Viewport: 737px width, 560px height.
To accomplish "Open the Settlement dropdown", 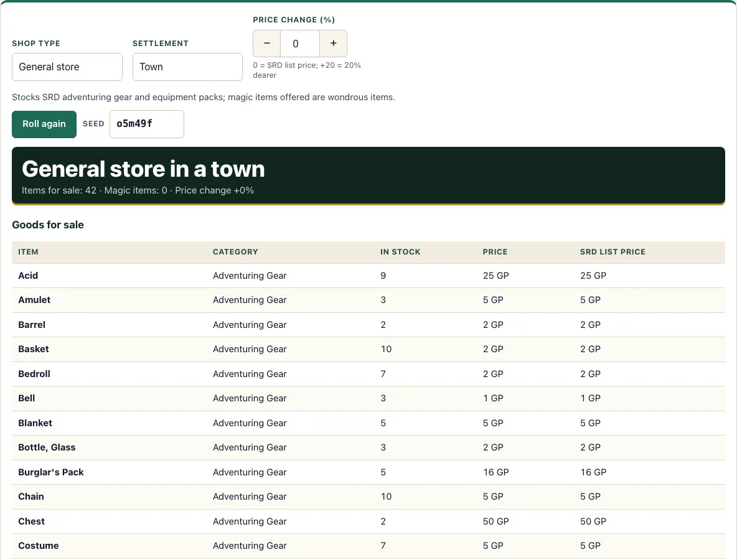I will (187, 67).
